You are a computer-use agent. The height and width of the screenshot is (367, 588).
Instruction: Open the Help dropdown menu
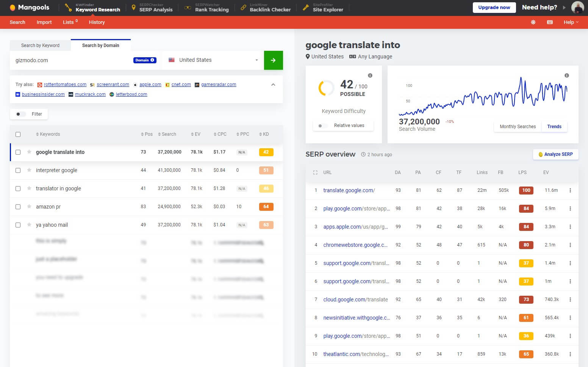570,22
